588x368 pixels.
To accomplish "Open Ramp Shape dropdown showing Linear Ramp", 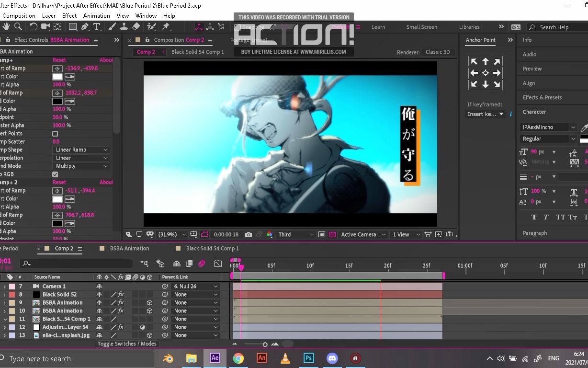I will tap(81, 150).
